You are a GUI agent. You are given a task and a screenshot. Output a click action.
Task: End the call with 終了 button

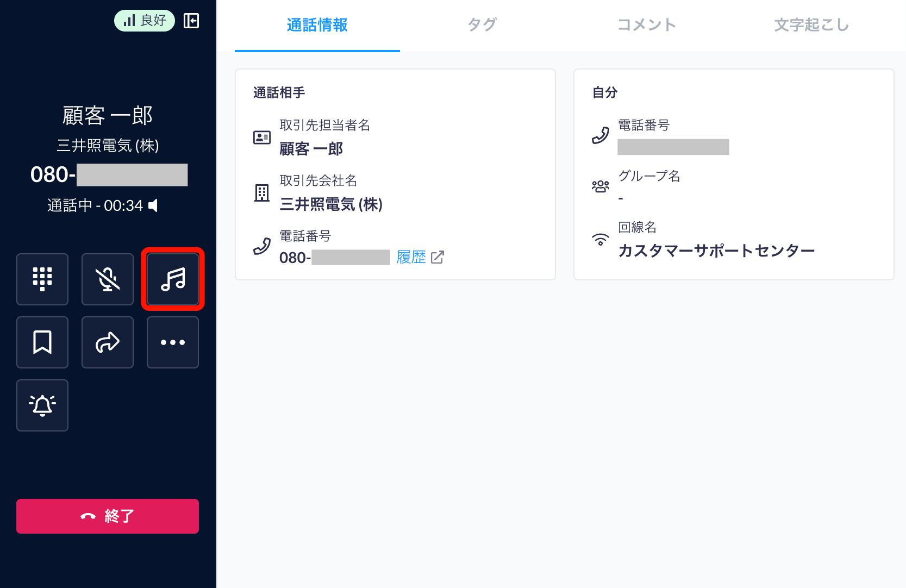(108, 516)
